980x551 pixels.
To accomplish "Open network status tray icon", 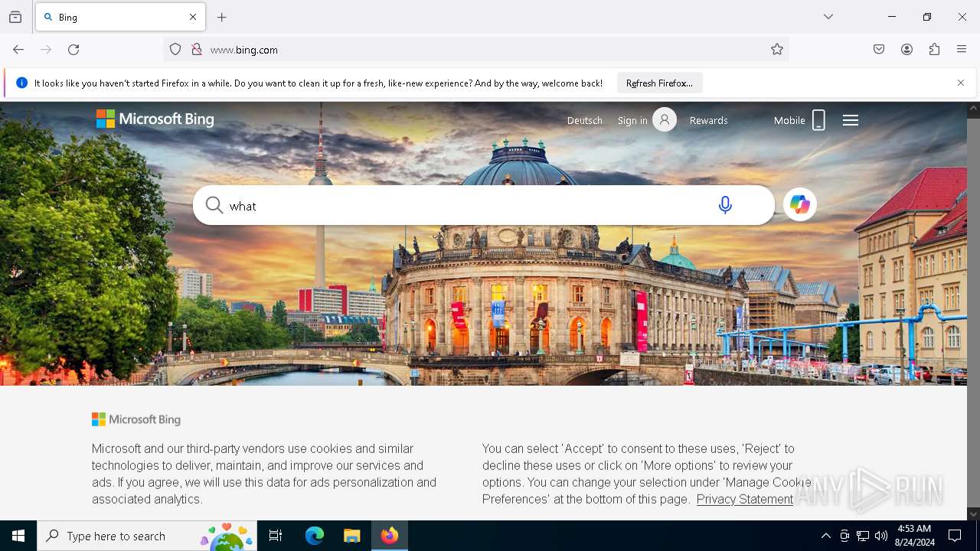I will (x=863, y=536).
